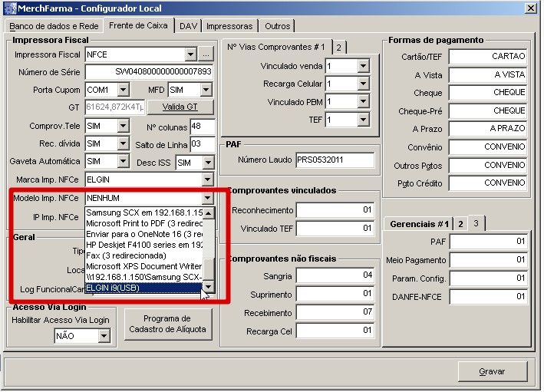The image size is (544, 392).
Task: Select ELGIN i9(USB) from printer list
Action: tap(143, 288)
